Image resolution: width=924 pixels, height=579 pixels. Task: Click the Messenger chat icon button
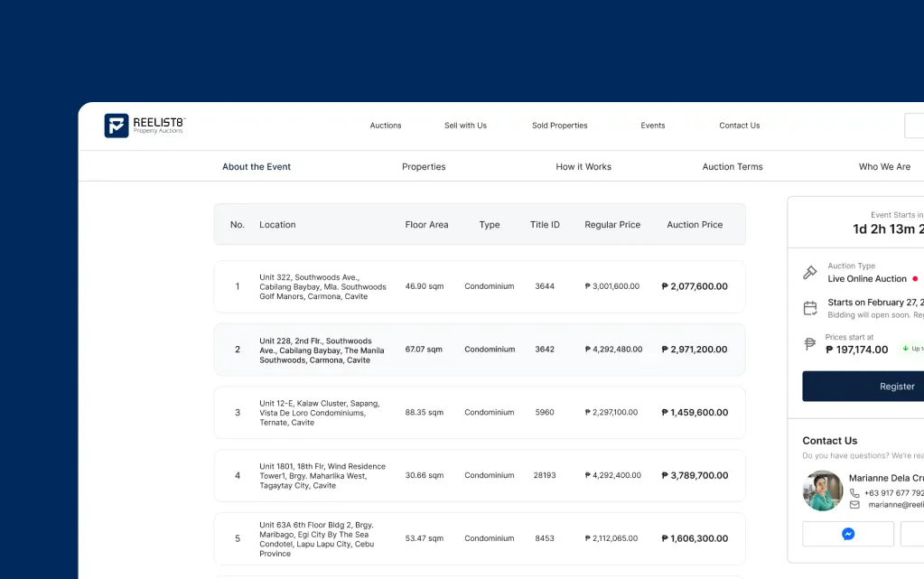click(x=848, y=534)
